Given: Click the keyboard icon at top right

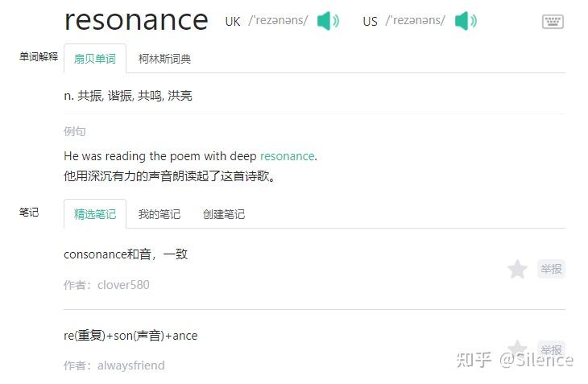Looking at the screenshot, I should pyautogui.click(x=553, y=22).
